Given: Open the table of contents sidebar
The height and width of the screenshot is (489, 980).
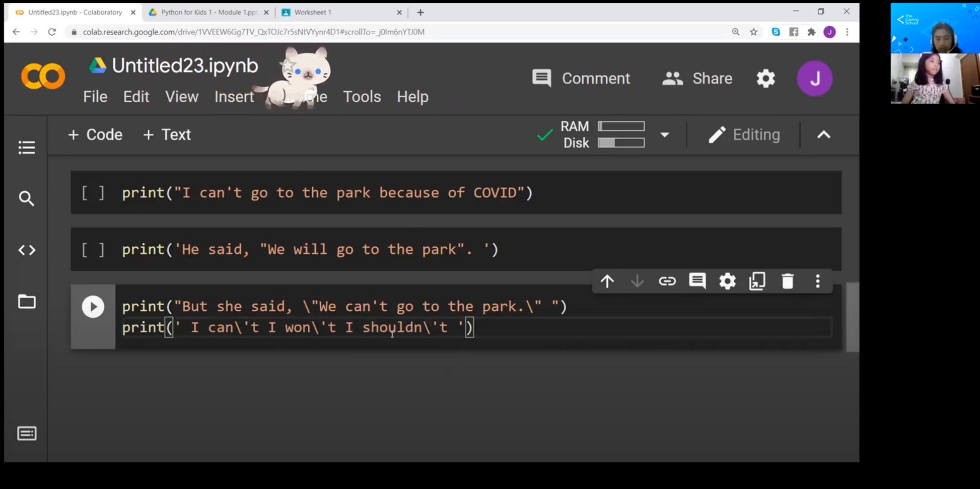Looking at the screenshot, I should 27,148.
